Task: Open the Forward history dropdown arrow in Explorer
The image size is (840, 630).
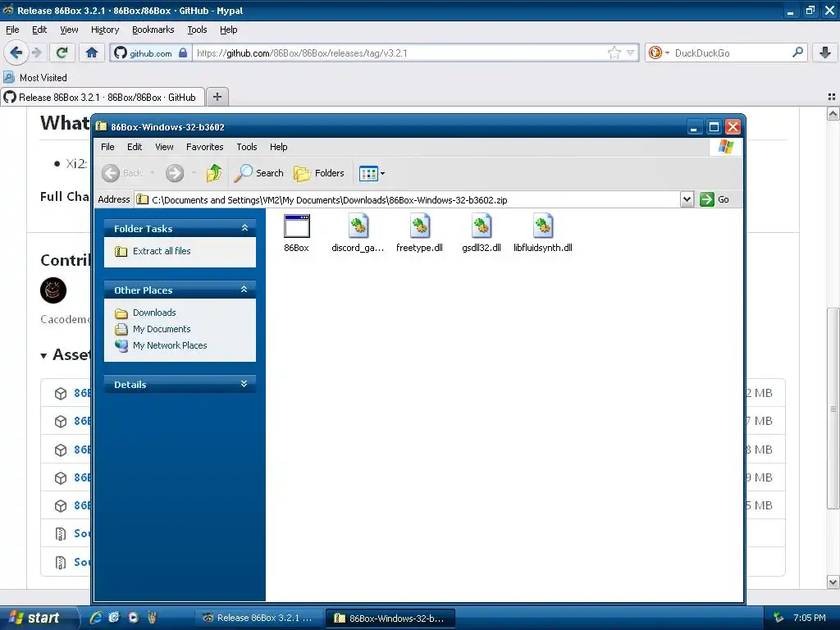Action: 194,173
